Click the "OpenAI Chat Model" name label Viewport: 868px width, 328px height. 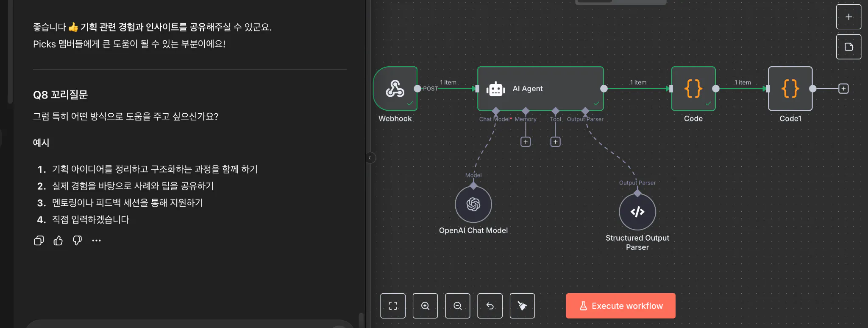(x=473, y=230)
